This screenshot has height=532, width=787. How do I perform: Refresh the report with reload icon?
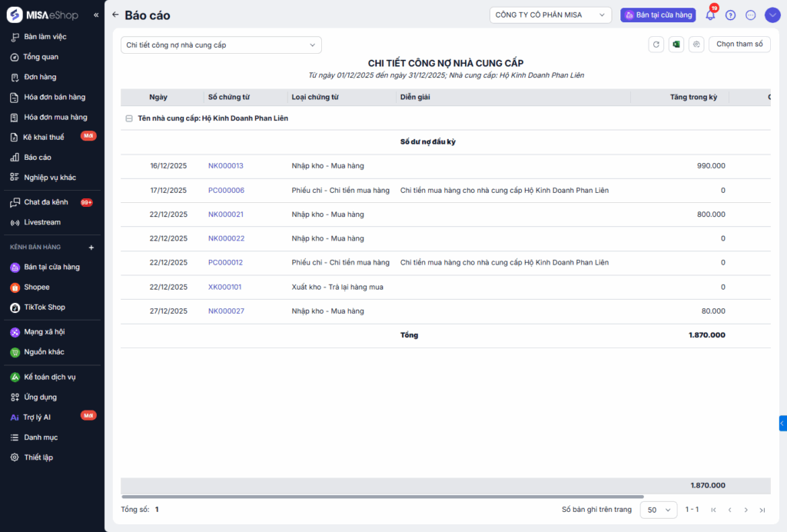pos(656,45)
